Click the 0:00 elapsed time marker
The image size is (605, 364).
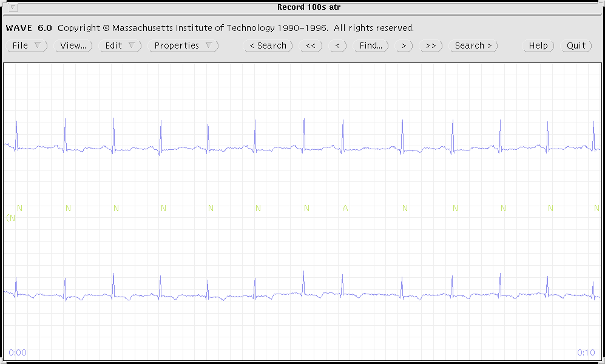(x=18, y=352)
